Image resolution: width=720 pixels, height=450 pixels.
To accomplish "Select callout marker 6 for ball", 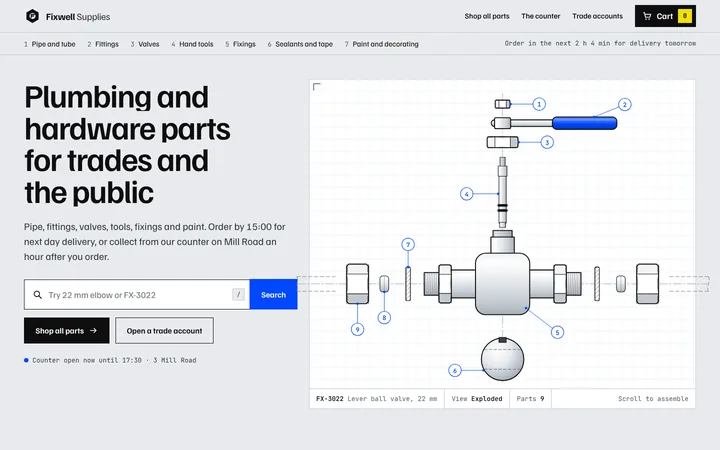I will pos(455,370).
